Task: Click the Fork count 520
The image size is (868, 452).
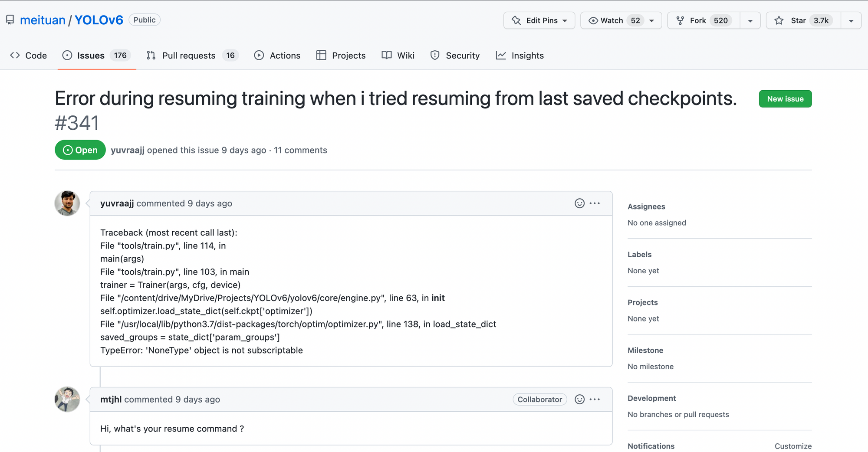Action: tap(721, 20)
